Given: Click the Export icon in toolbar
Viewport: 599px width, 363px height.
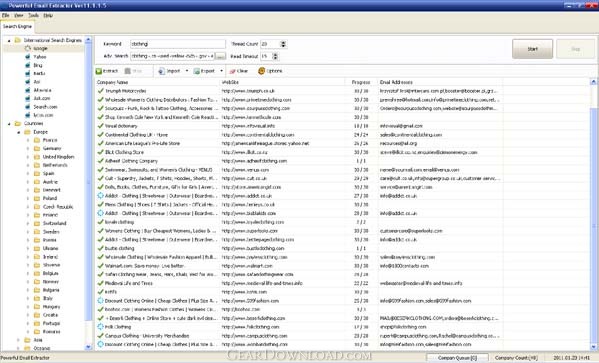Looking at the screenshot, I should pos(196,71).
